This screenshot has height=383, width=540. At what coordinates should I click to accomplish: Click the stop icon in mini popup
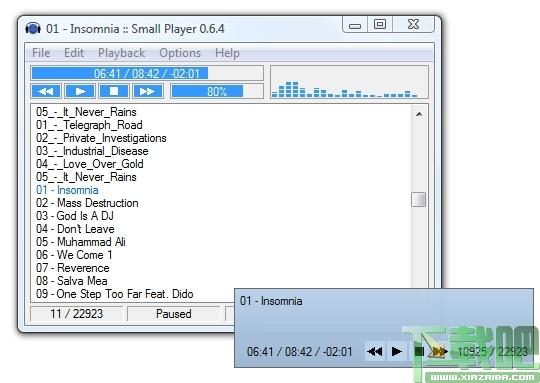point(419,352)
